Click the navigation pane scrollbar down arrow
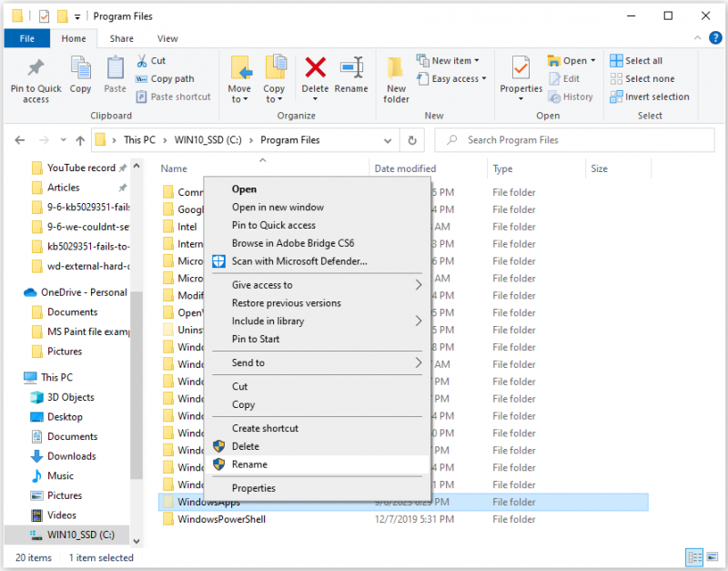This screenshot has height=571, width=728. pos(136,541)
